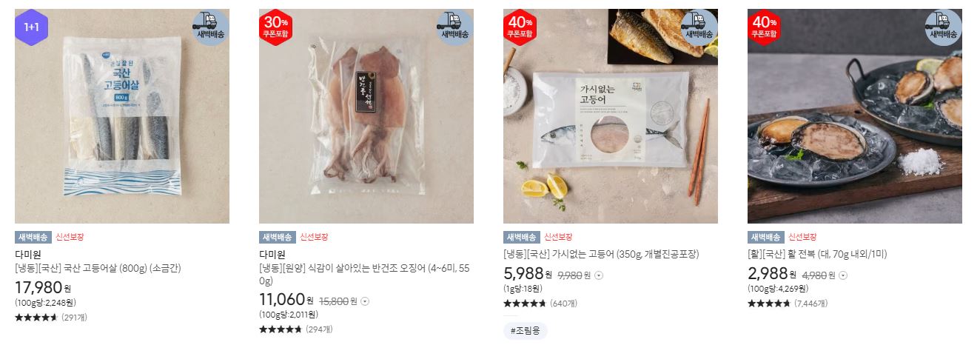View the abalone on ice product thumbnail

pos(855,116)
